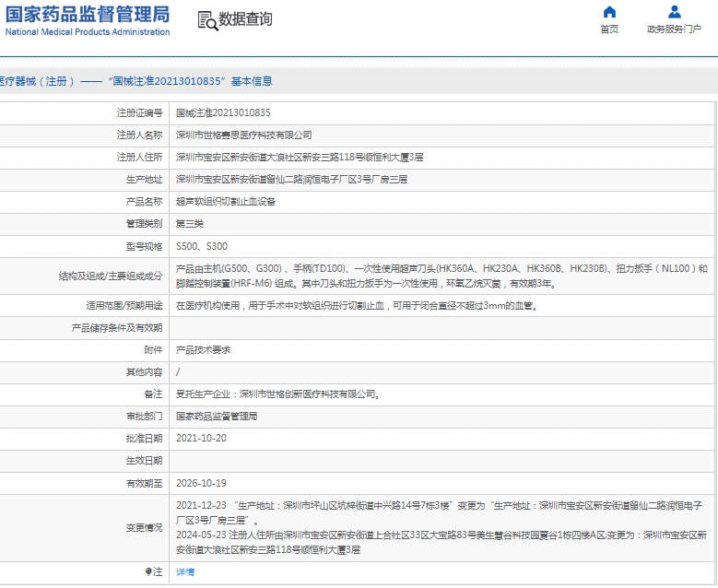Click the 注册人住所 row label
This screenshot has height=588, width=718.
140,157
